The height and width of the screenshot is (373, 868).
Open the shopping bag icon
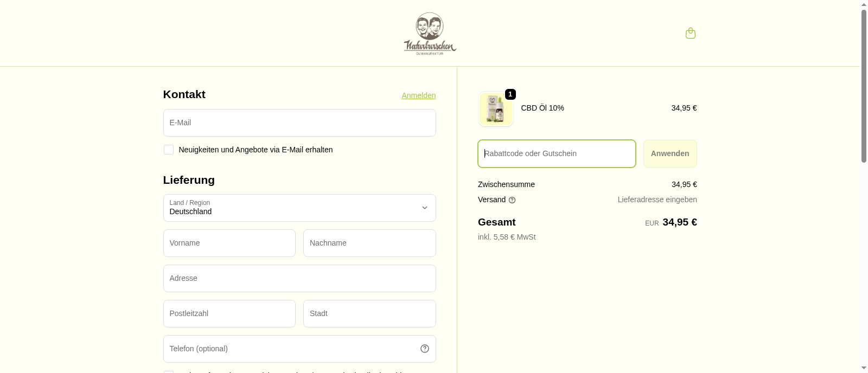(690, 33)
